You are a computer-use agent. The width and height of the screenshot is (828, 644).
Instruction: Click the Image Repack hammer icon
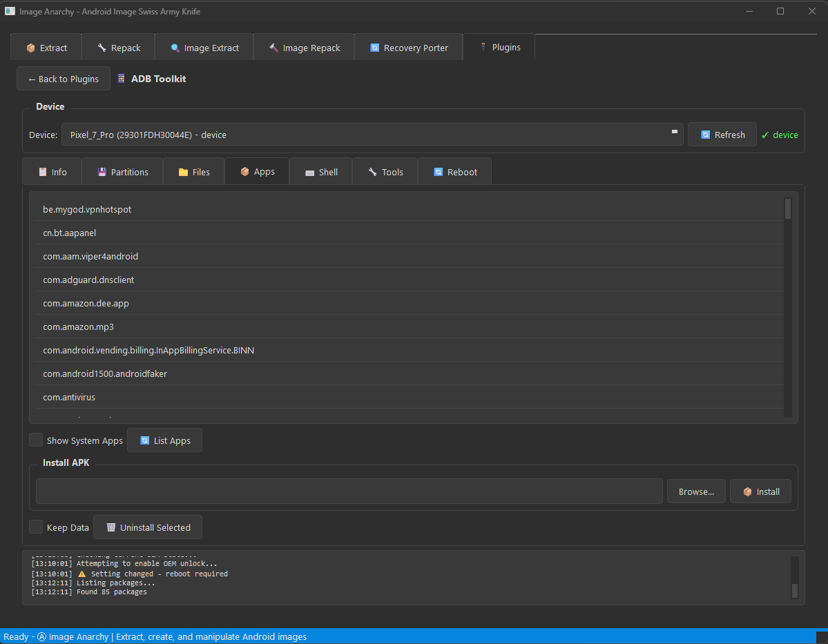pyautogui.click(x=273, y=48)
